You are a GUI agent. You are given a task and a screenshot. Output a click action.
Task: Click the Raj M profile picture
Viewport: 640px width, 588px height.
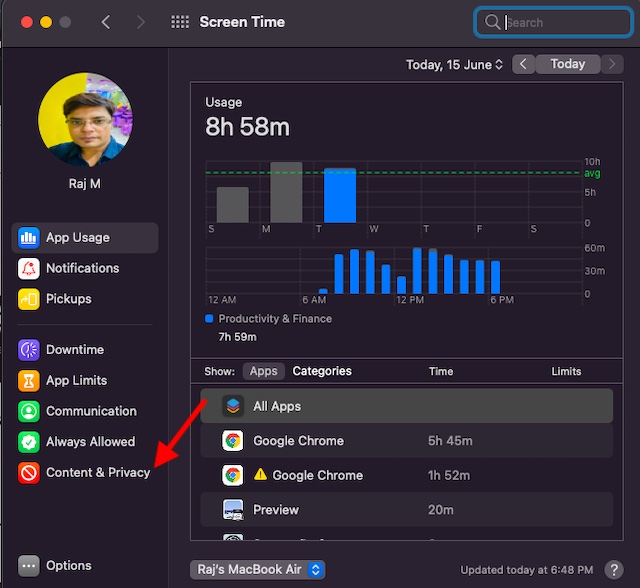[x=85, y=120]
